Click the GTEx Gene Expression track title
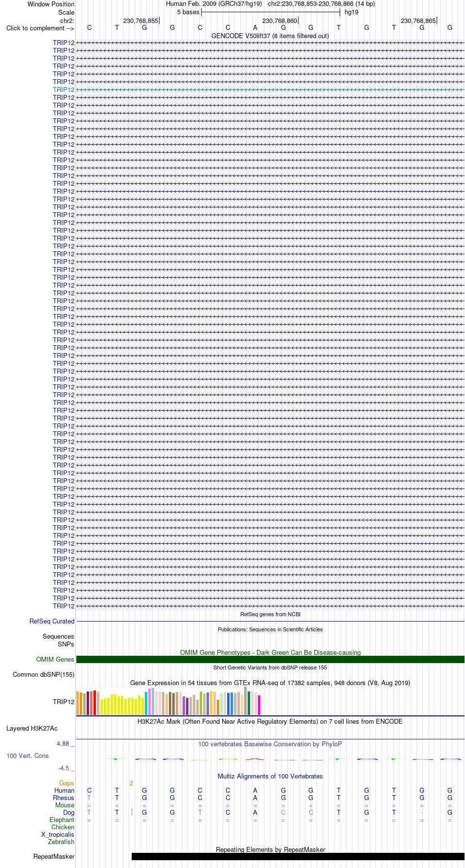Screen dimensions: 465x868 point(270,683)
